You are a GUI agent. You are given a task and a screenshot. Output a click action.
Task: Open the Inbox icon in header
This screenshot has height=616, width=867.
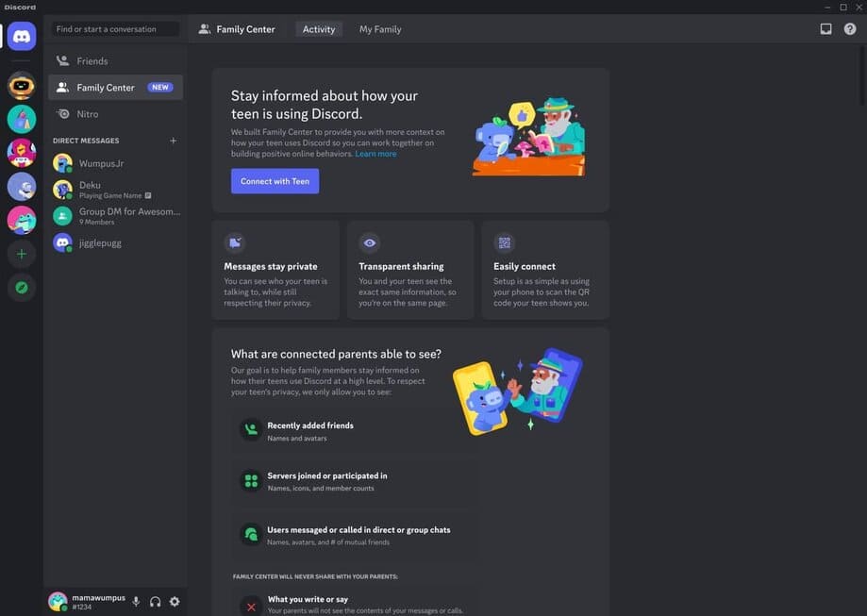pyautogui.click(x=825, y=29)
